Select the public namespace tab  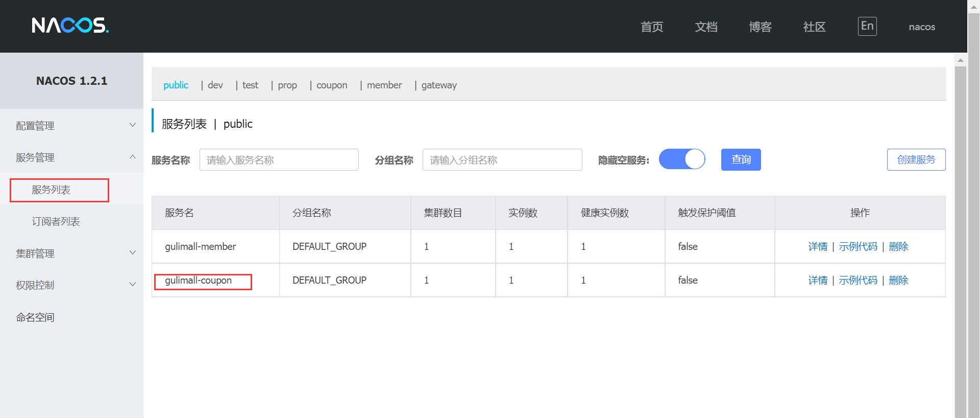(x=176, y=85)
